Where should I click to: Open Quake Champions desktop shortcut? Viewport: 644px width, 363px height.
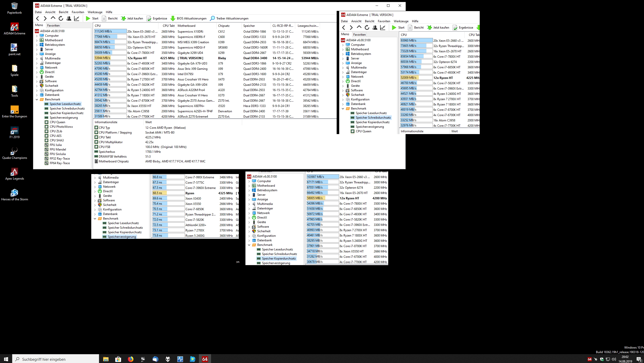tap(14, 153)
